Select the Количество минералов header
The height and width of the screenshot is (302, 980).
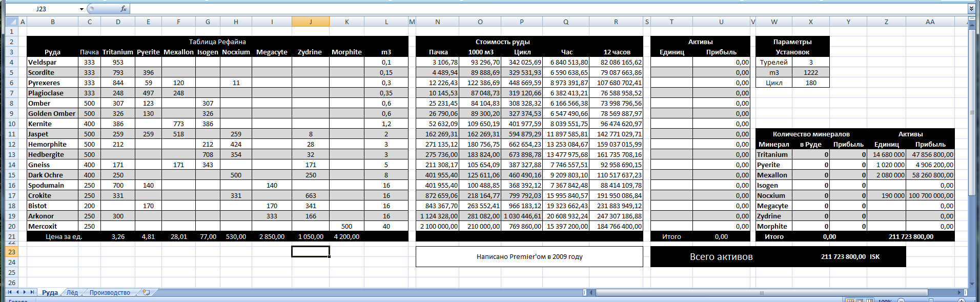(811, 134)
